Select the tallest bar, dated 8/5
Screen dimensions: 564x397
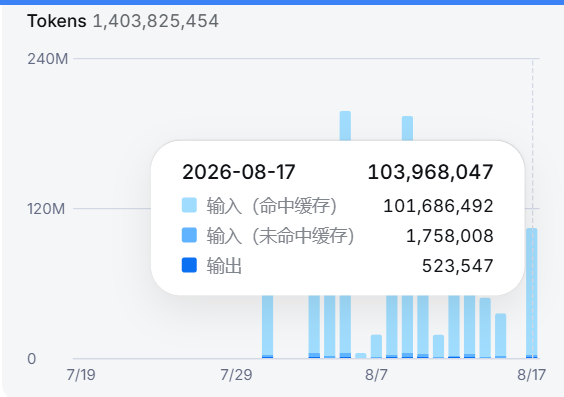pos(345,126)
